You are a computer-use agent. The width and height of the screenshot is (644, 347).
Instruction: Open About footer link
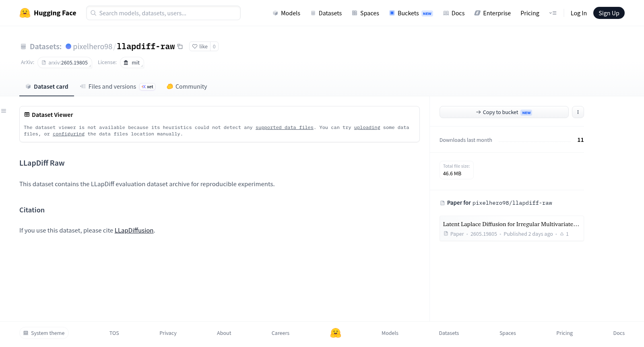point(224,333)
